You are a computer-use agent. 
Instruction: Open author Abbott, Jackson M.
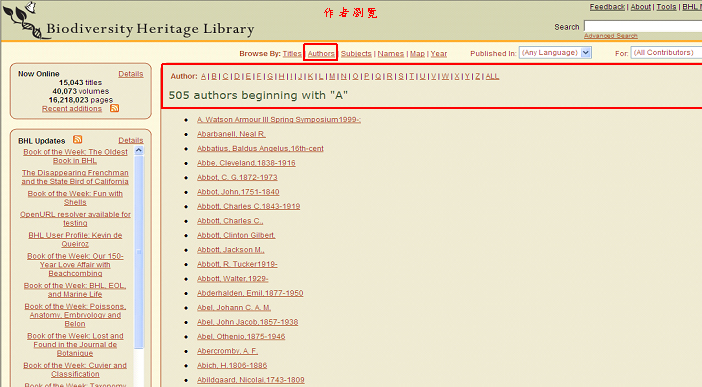pyautogui.click(x=231, y=249)
